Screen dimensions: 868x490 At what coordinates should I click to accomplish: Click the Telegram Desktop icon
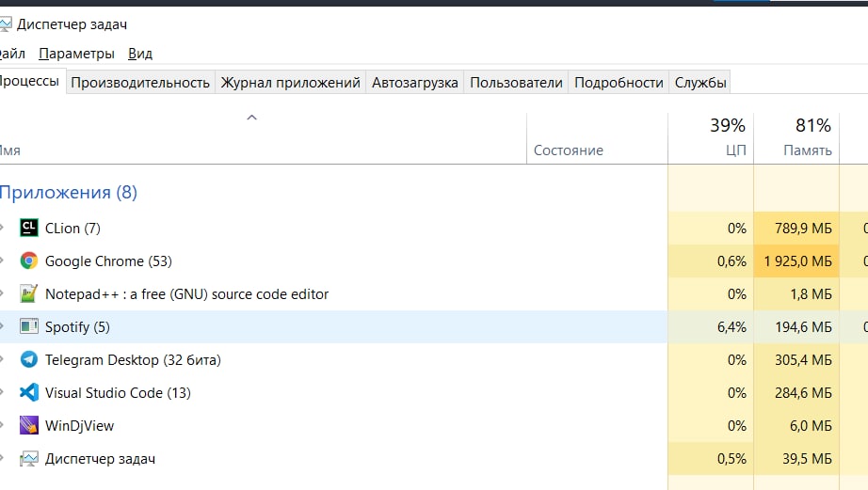(x=29, y=359)
